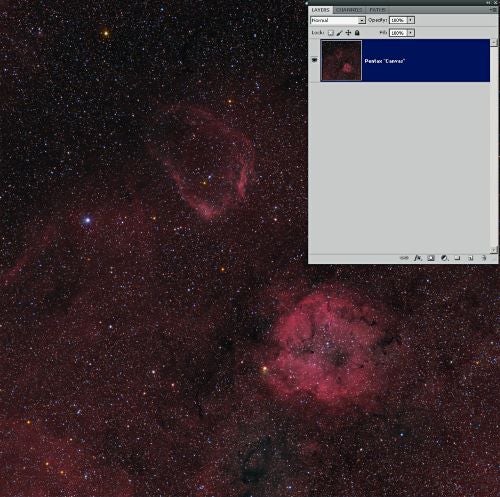Viewport: 500px width, 497px height.
Task: Expand the Opacity slider arrow
Action: point(411,20)
